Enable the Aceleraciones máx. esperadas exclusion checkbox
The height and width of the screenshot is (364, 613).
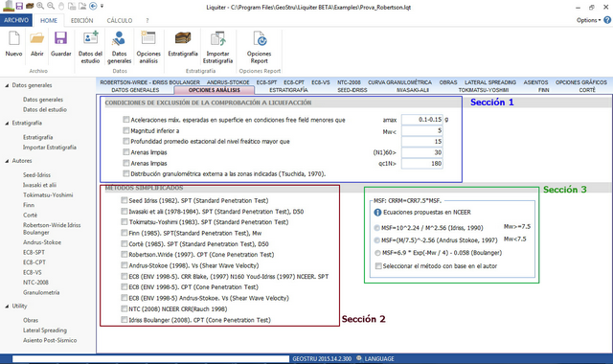tap(125, 120)
